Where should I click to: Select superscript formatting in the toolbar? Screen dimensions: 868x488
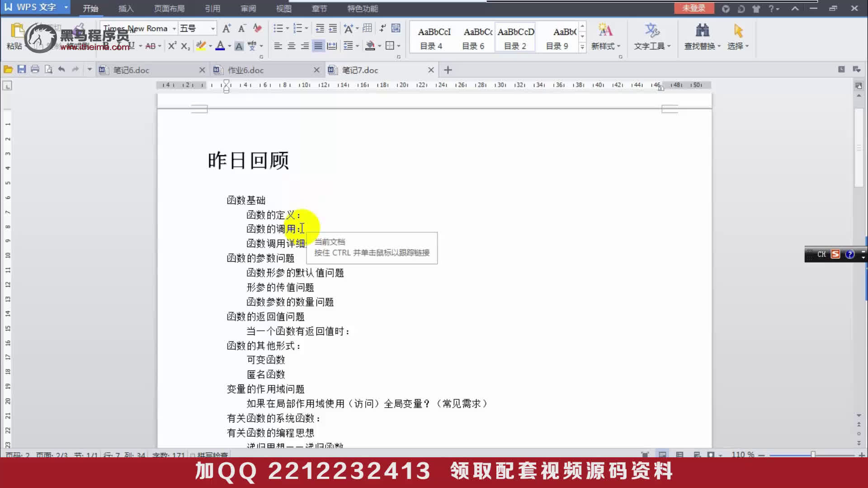click(x=172, y=45)
